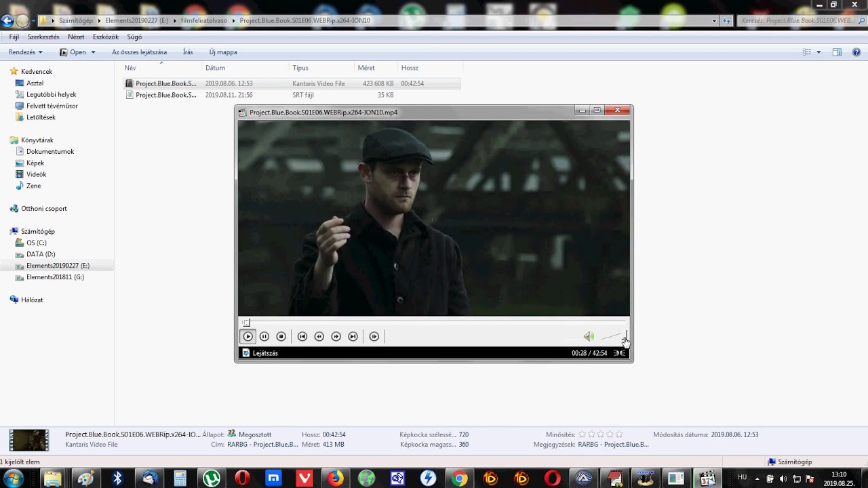Open the Képek library
The width and height of the screenshot is (868, 488).
(x=35, y=163)
